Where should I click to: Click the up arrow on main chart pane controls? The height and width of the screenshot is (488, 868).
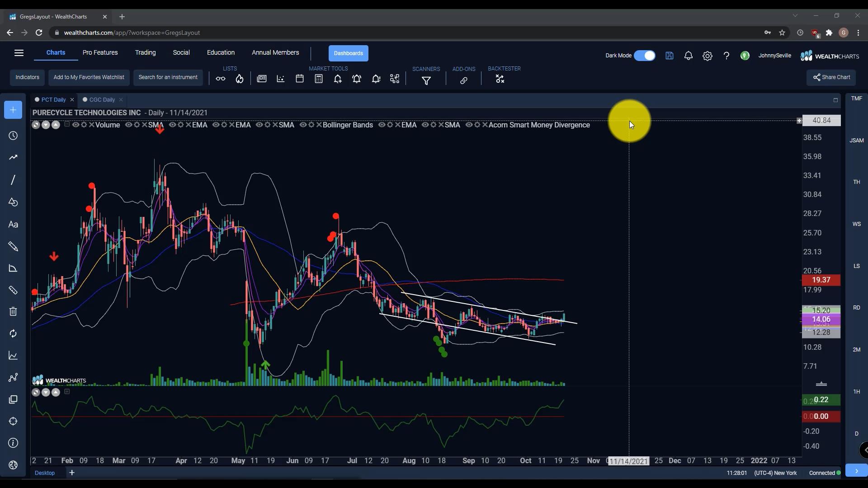[56, 125]
